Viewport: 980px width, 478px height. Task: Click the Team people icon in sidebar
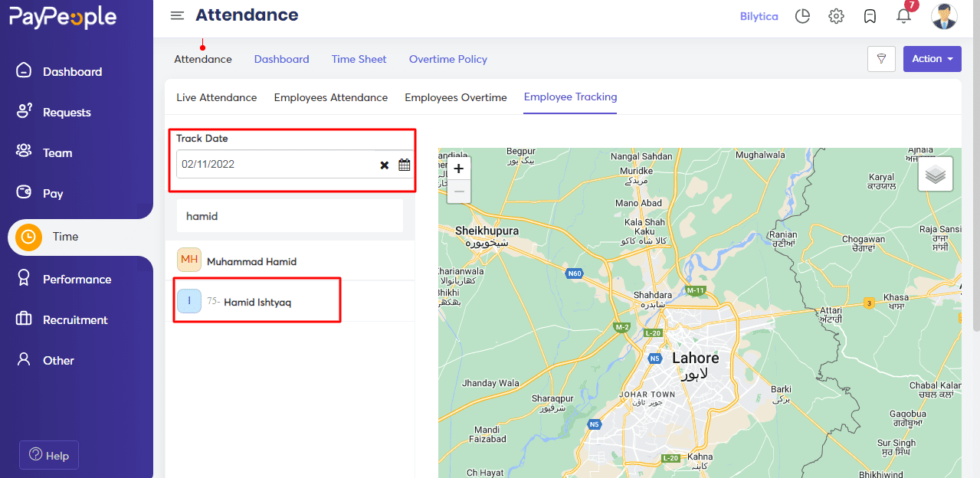[24, 152]
